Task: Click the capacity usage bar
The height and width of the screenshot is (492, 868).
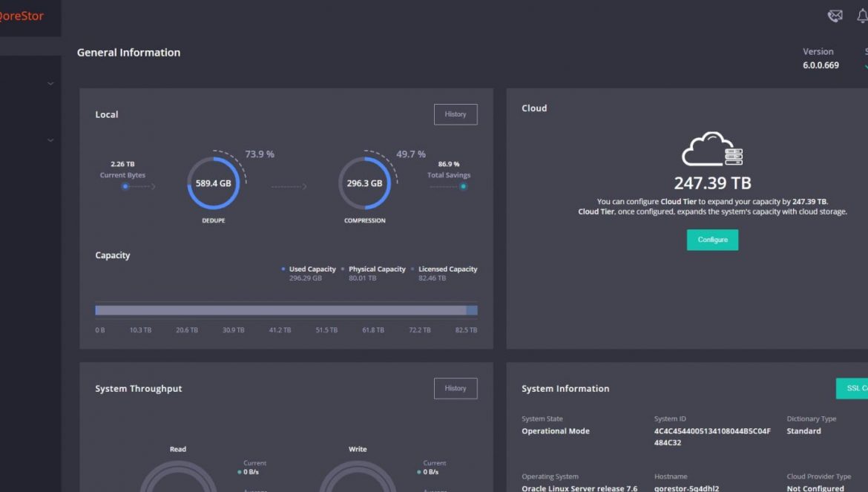Action: tap(286, 310)
